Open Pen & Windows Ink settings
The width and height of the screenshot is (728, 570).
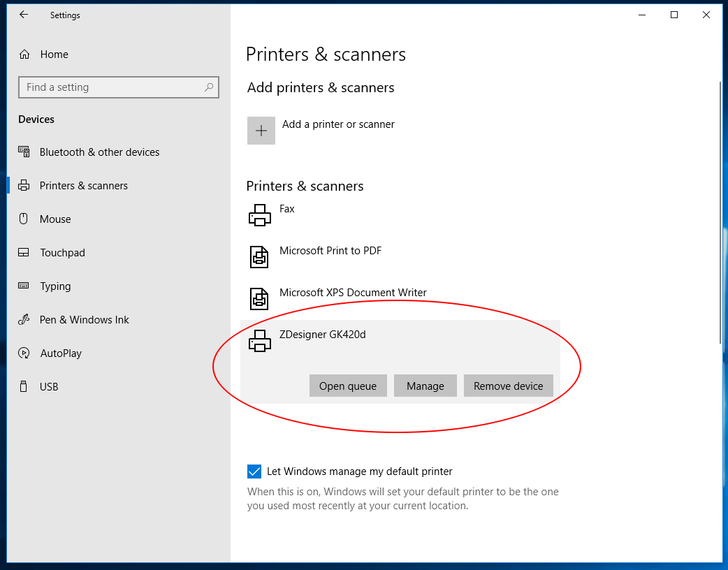(x=25, y=319)
